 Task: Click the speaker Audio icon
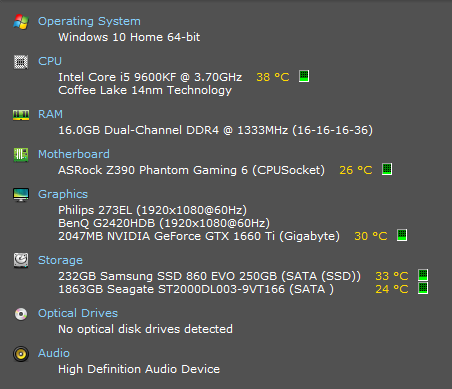(21, 354)
